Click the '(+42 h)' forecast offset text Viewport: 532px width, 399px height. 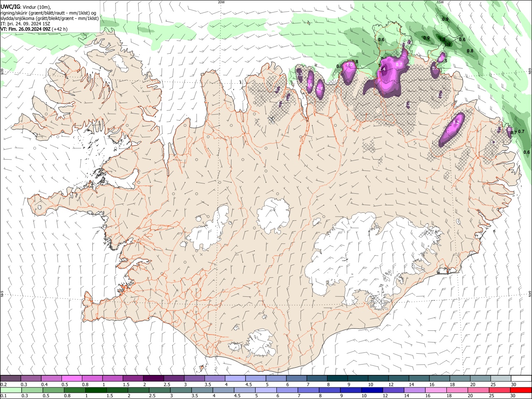coord(60,29)
